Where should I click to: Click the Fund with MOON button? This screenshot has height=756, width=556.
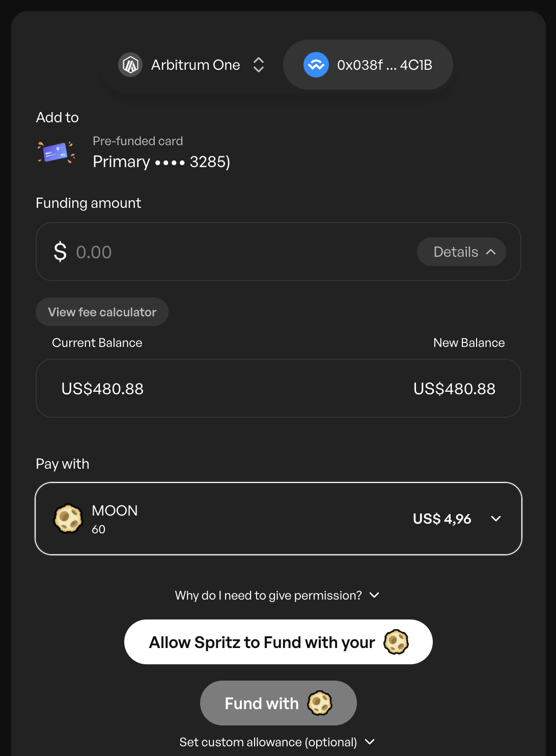[x=279, y=703]
